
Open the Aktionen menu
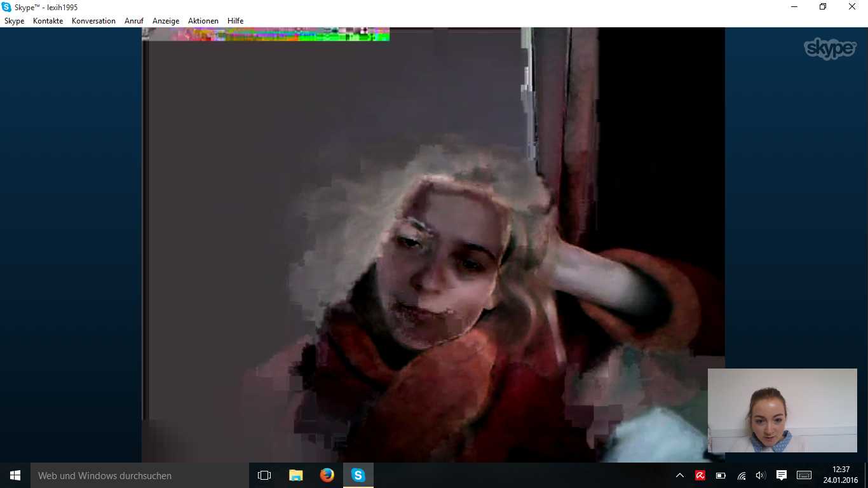[203, 21]
